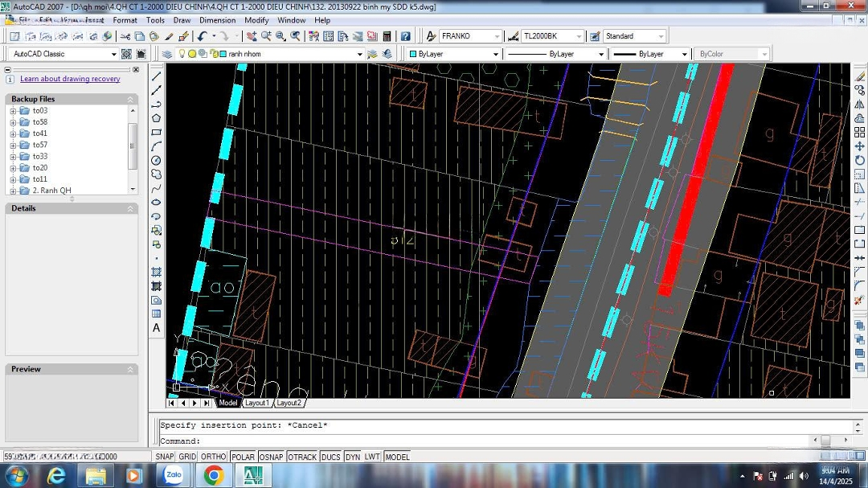Click the Rotate tool in Modify toolbar
This screenshot has width=868, height=488.
point(859,160)
